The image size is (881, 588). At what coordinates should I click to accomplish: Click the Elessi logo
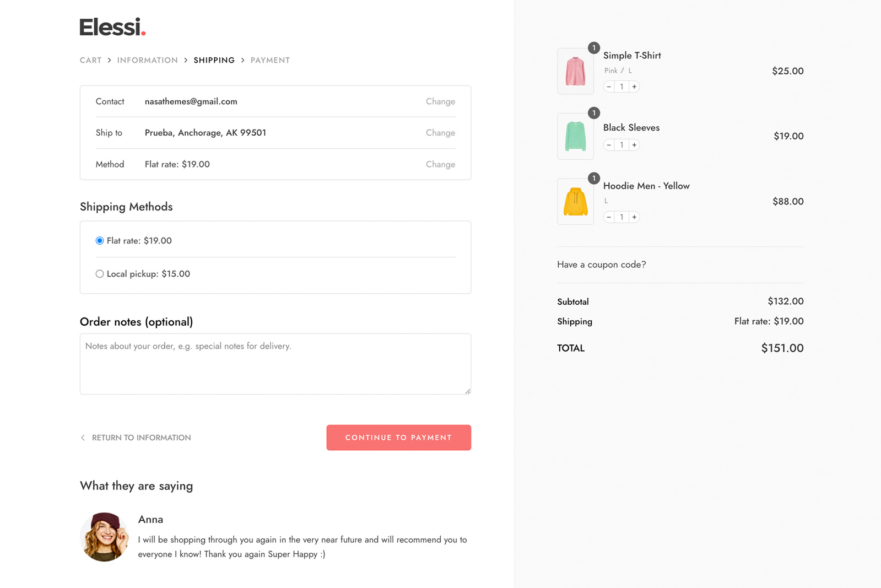112,27
